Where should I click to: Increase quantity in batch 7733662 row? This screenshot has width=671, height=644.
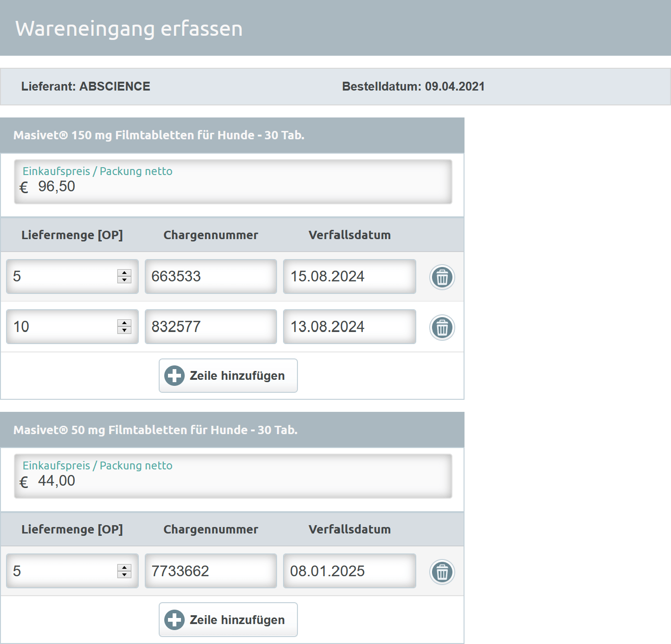(124, 567)
